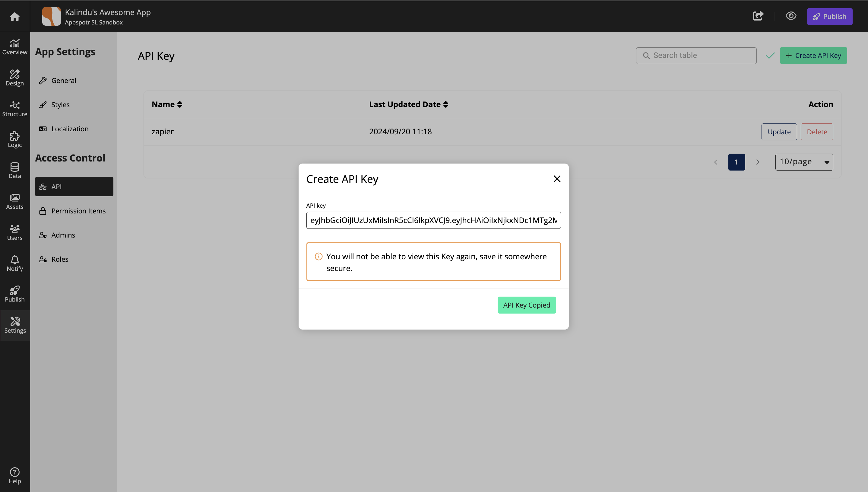Open the Assets section in sidebar
The height and width of the screenshot is (492, 868).
point(14,201)
